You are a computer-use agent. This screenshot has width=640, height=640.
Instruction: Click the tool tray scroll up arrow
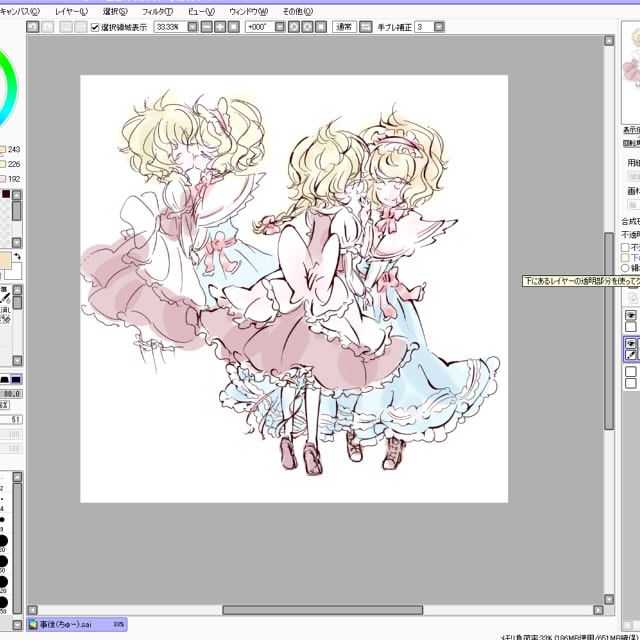tap(17, 290)
